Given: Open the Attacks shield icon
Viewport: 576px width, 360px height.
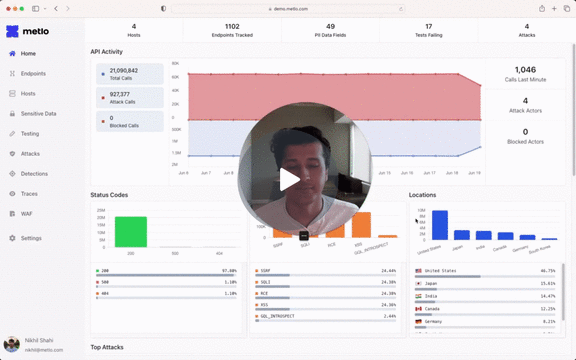Looking at the screenshot, I should click(x=12, y=154).
